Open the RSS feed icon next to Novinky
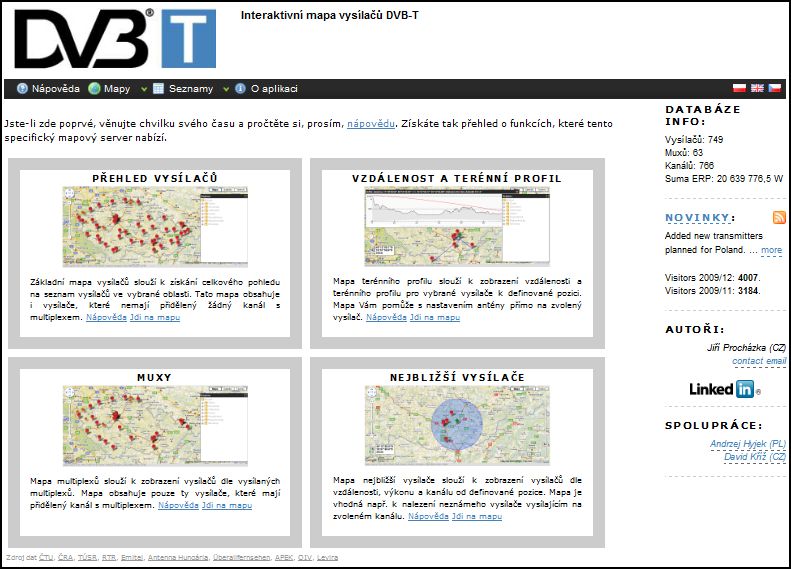 pos(779,217)
